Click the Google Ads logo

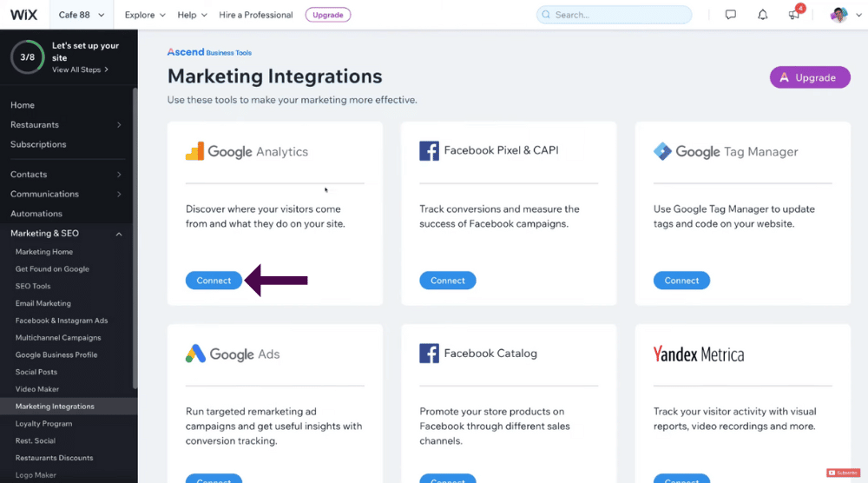(x=233, y=354)
